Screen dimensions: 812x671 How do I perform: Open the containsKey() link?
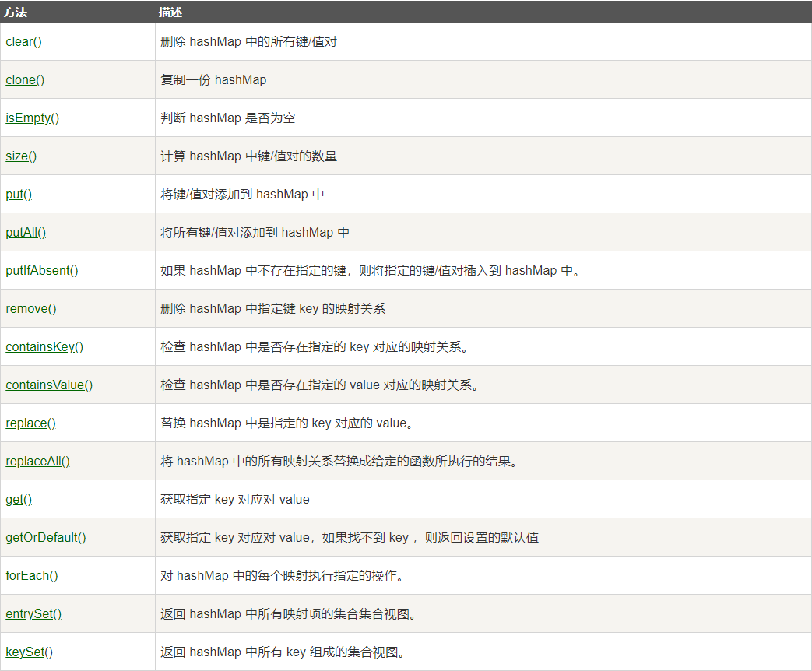click(x=44, y=347)
